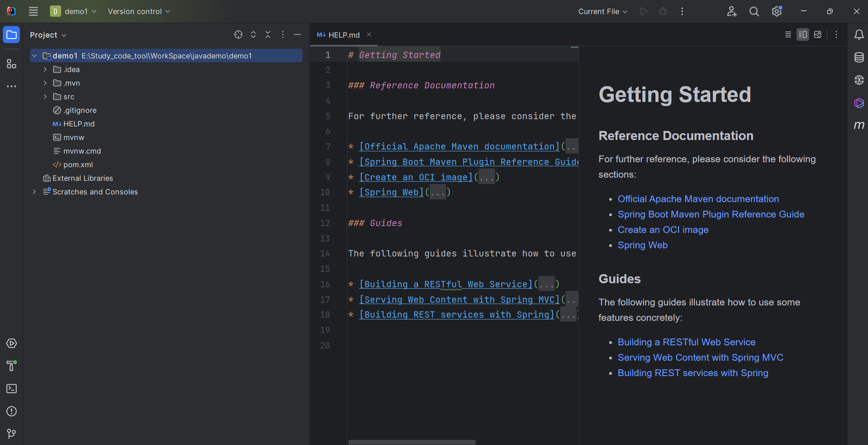Viewport: 868px width, 445px height.
Task: Open Create an OCI image preview link
Action: click(663, 230)
